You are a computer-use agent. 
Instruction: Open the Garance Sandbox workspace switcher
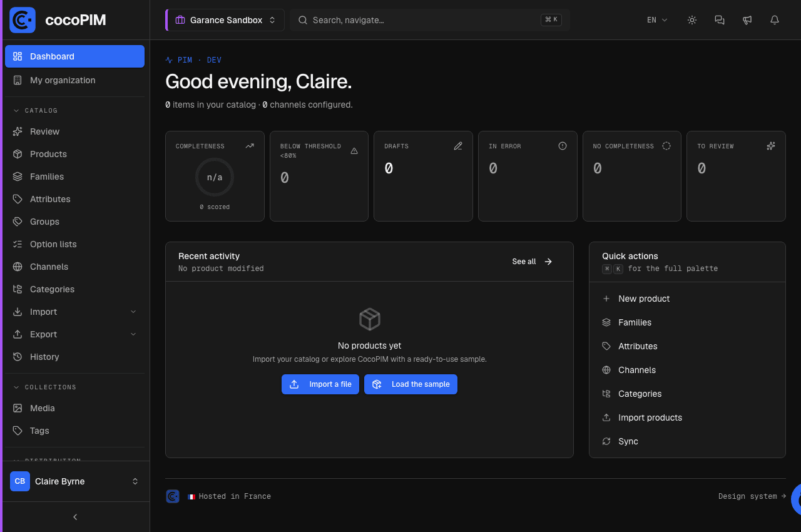225,20
